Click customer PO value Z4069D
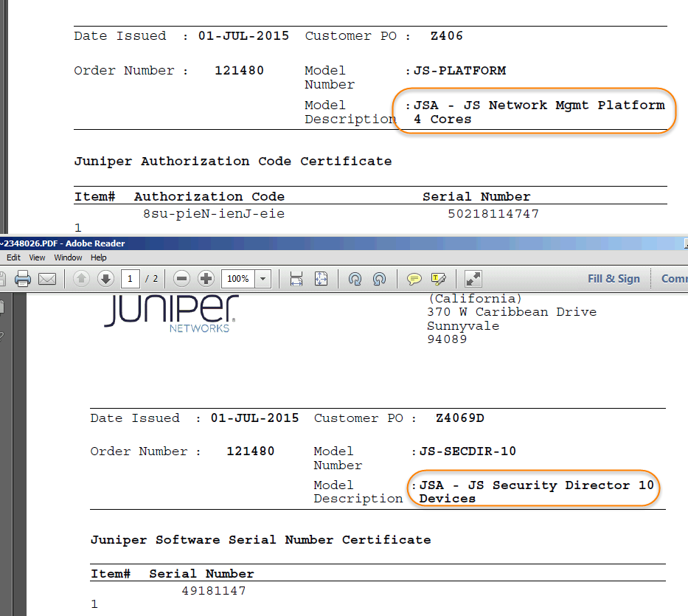The width and height of the screenshot is (688, 616). tap(460, 418)
